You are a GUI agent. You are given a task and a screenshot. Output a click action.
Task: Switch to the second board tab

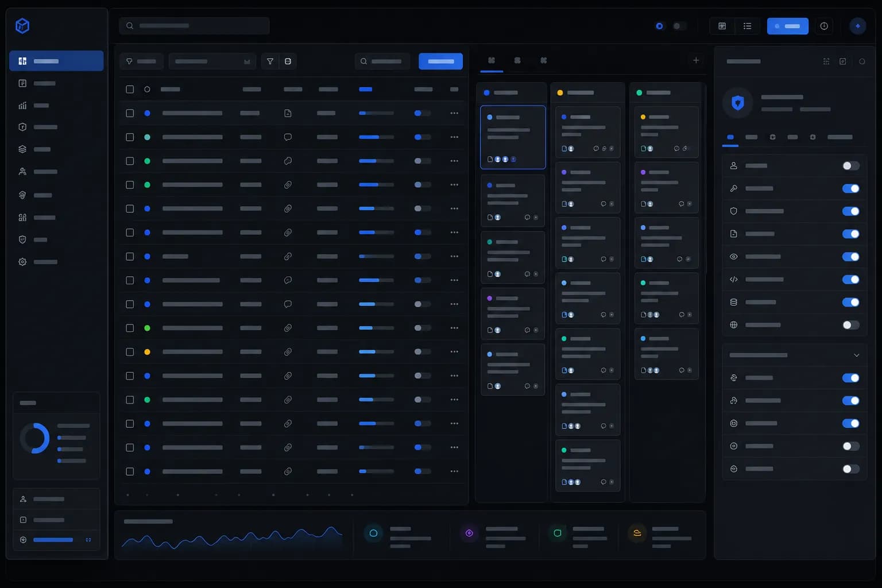pyautogui.click(x=517, y=60)
